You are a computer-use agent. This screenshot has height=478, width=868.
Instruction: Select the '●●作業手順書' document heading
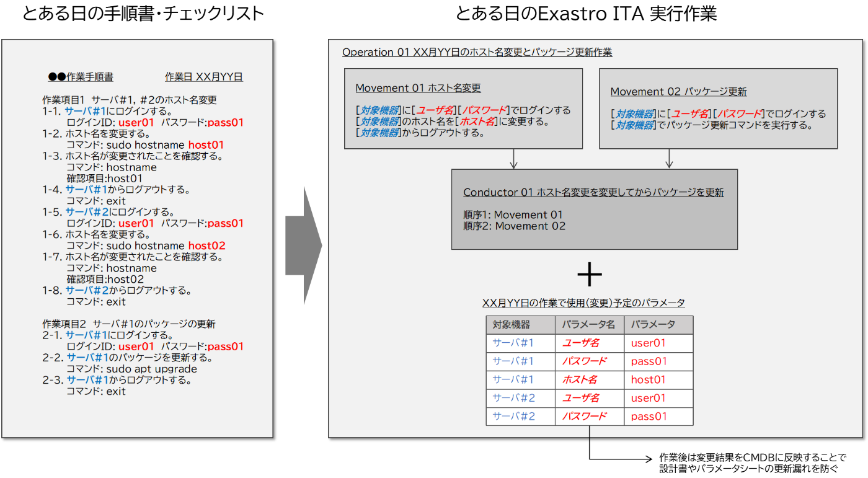pyautogui.click(x=81, y=77)
